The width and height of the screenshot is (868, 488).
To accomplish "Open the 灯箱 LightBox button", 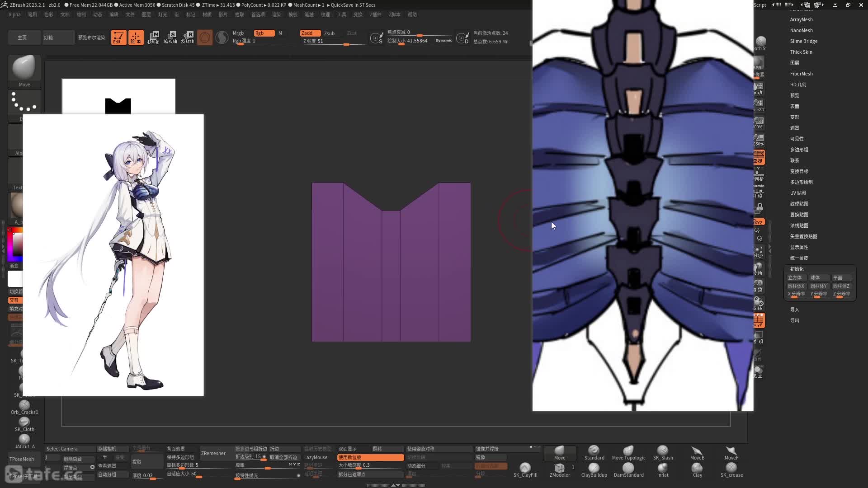I will [58, 38].
